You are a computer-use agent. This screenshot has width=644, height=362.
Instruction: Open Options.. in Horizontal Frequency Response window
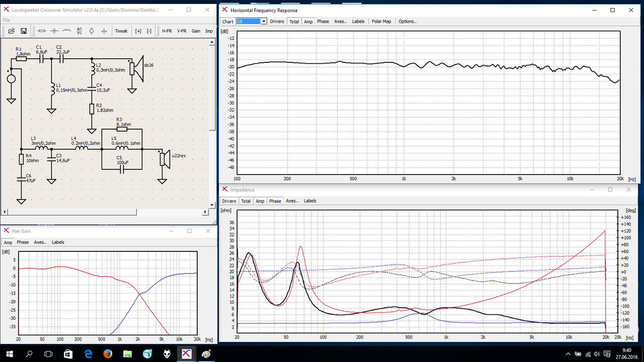click(408, 22)
